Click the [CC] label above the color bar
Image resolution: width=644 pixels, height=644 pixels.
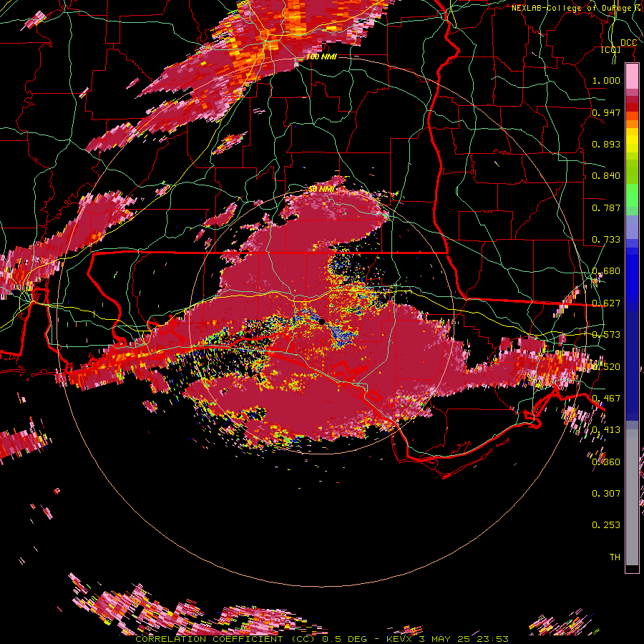coord(611,50)
